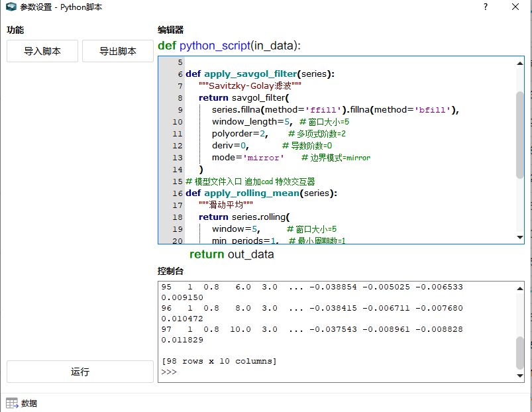532x412 pixels.
Task: Click the app icon in title bar
Action: click(11, 7)
